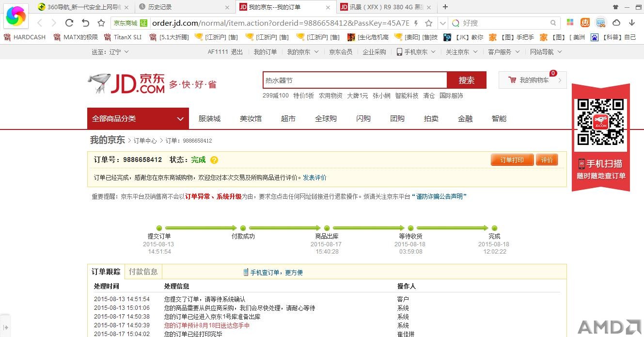644x337 pixels.
Task: Close the 我的京东 tab
Action: click(x=328, y=7)
